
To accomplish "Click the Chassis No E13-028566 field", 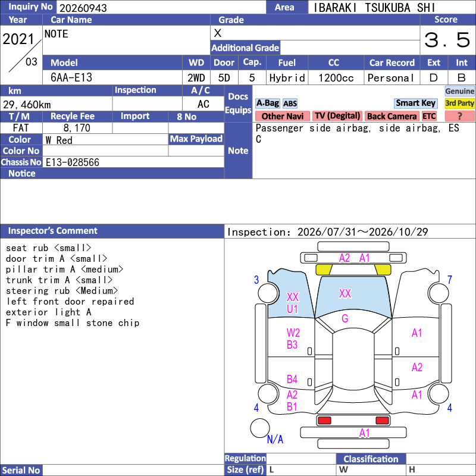I will [x=133, y=162].
